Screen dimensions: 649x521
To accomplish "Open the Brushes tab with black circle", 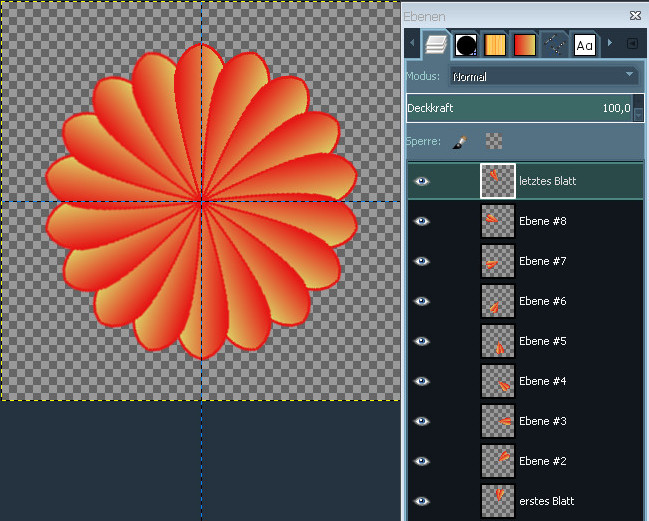I will (465, 44).
